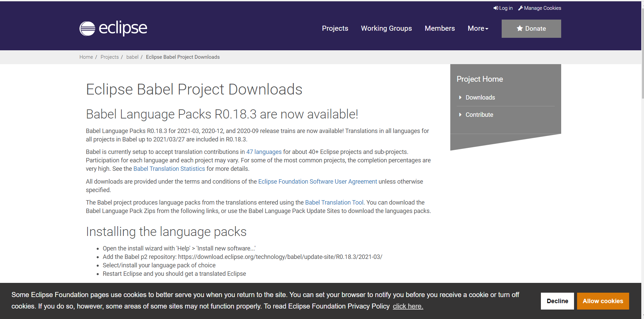The width and height of the screenshot is (644, 319).
Task: Go to babel in the breadcrumb
Action: 133,57
